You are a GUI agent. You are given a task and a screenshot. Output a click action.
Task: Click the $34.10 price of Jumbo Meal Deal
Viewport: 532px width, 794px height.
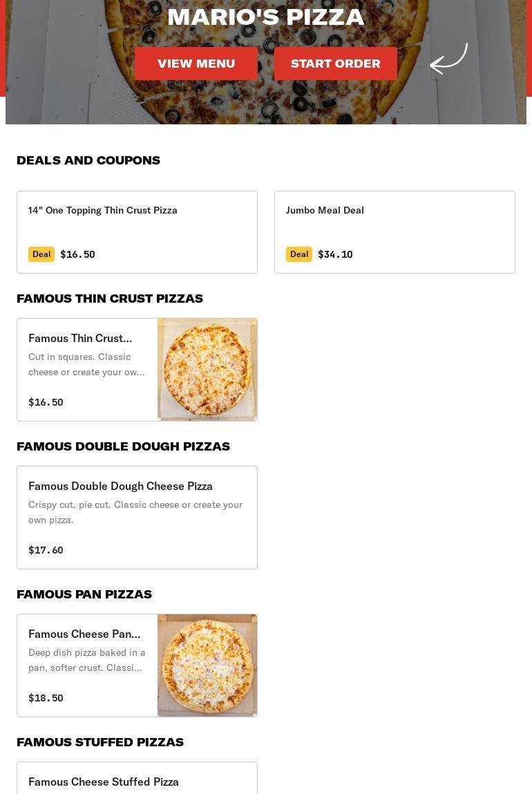(335, 254)
